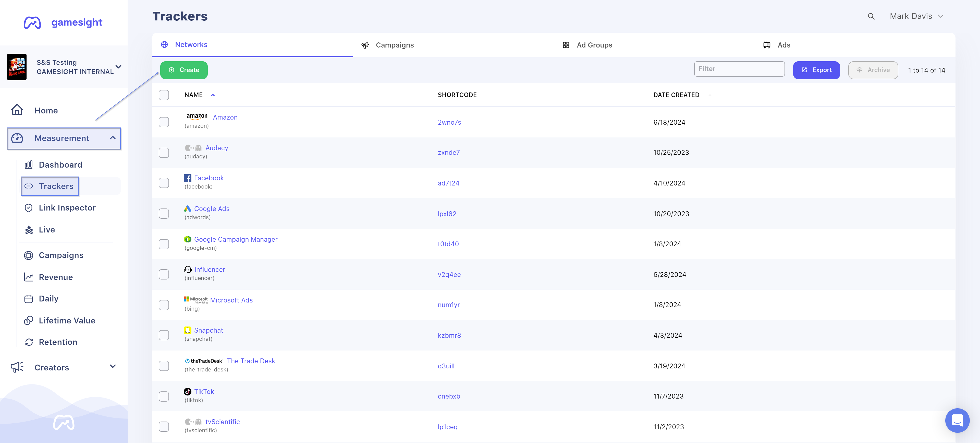980x443 pixels.
Task: Click the Google Campaign Manager logo icon
Action: [x=188, y=239]
